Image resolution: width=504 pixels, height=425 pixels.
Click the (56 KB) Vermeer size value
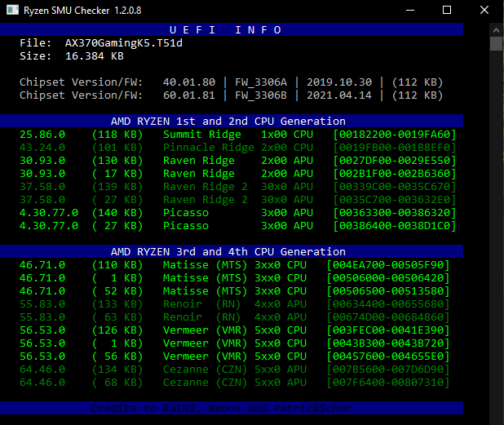coord(117,356)
